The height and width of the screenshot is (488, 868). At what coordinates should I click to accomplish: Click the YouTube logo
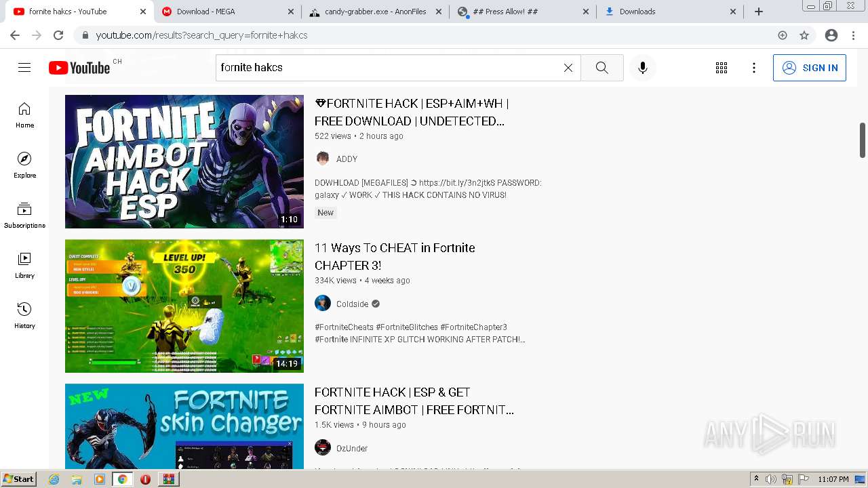pos(79,68)
